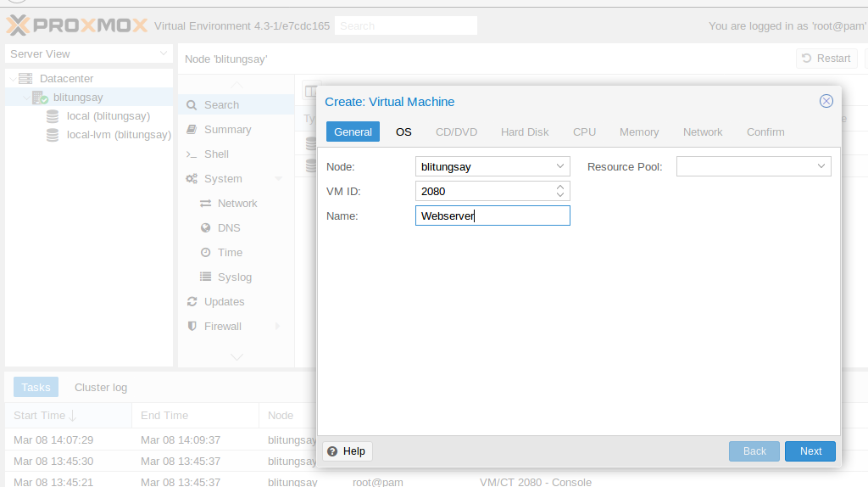
Task: Close the Create Virtual Machine dialog
Action: click(826, 101)
